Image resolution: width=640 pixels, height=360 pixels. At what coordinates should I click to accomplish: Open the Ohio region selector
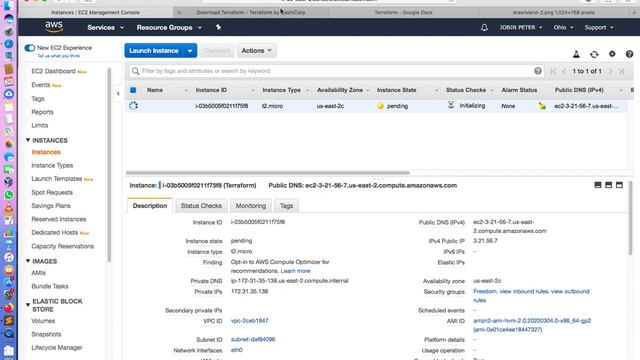[563, 27]
